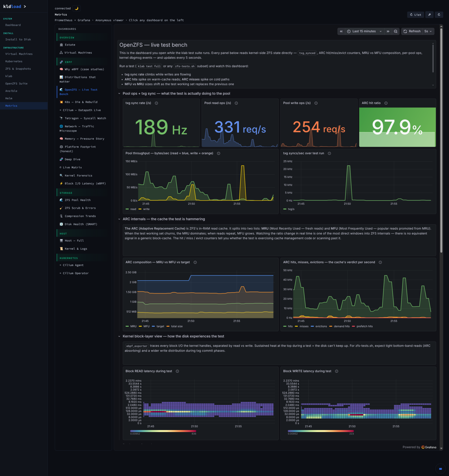Click the kldload logo

point(14,6)
